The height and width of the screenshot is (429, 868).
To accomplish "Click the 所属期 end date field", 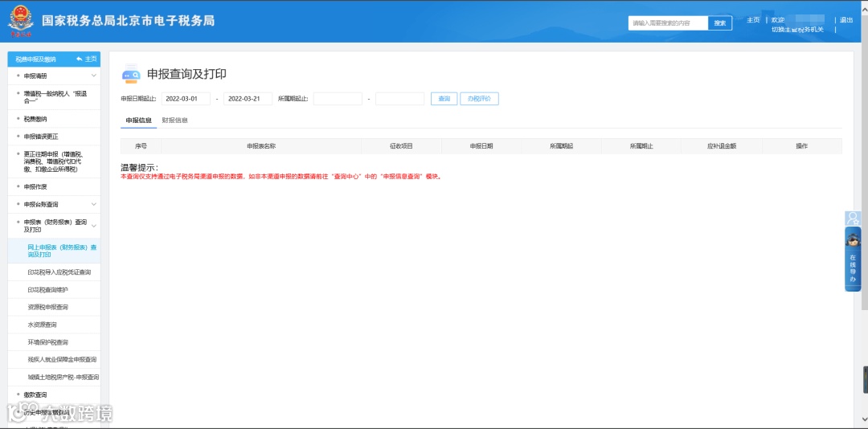I will (399, 99).
